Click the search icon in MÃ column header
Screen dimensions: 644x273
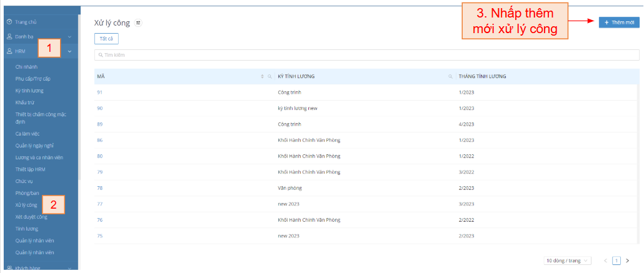269,76
